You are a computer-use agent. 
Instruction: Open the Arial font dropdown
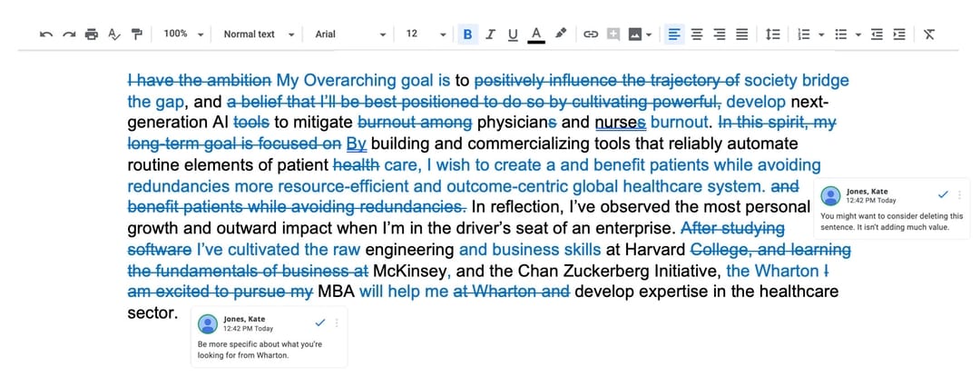[350, 34]
